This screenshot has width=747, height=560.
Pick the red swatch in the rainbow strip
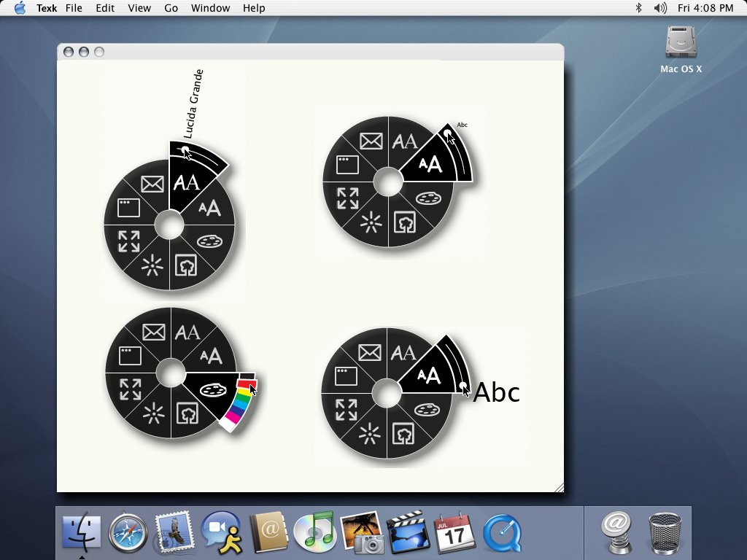coord(246,384)
